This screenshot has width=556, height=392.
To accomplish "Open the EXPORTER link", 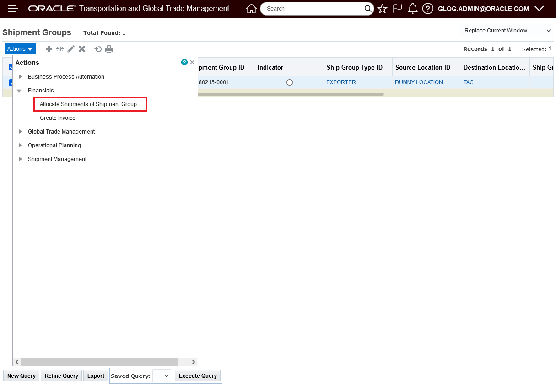I will point(341,82).
